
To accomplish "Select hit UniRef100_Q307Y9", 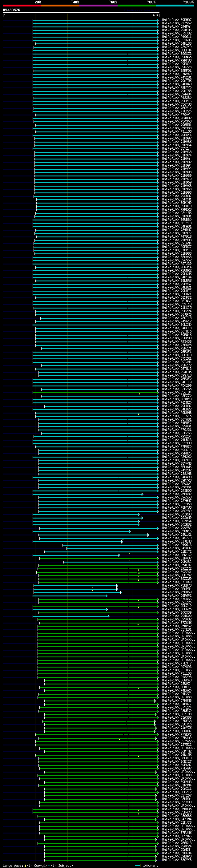I will [x=176, y=47].
